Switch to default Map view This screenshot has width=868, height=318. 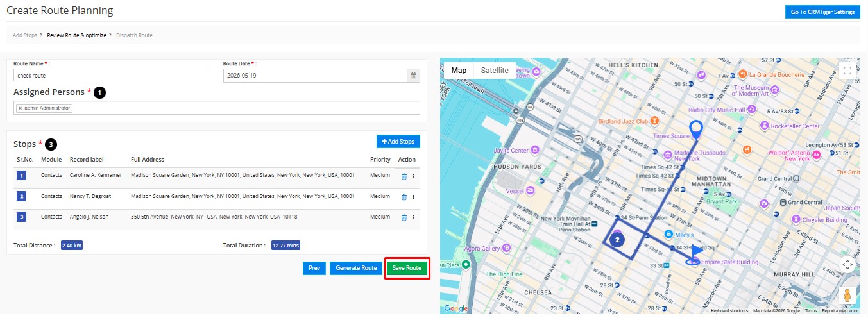459,71
